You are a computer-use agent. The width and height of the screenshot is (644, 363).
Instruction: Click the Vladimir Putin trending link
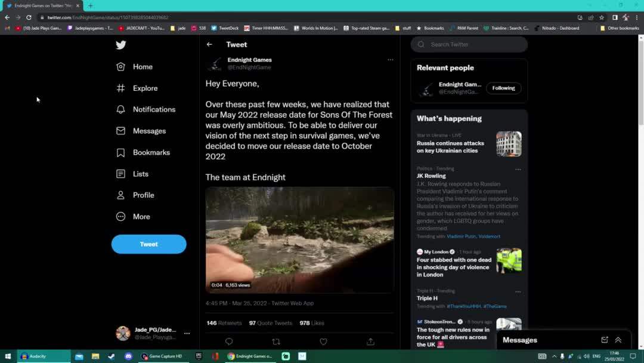coord(461,236)
